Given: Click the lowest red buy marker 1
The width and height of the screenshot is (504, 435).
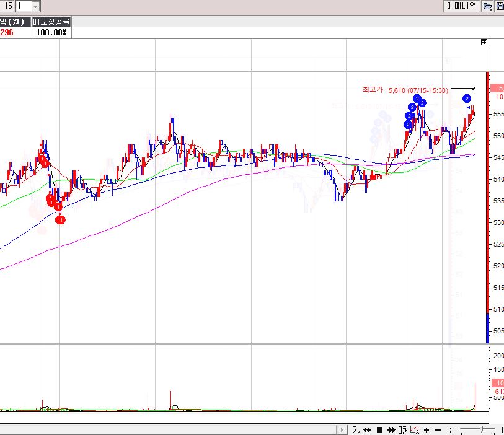Looking at the screenshot, I should (60, 220).
